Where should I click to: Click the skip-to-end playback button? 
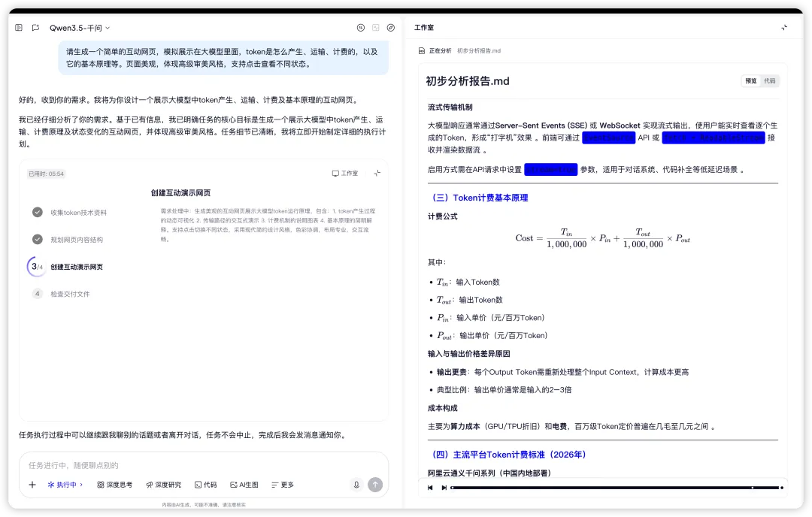444,488
